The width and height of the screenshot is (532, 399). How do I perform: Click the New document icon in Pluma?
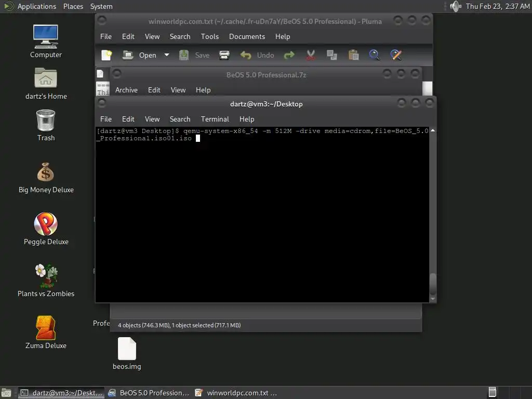tap(107, 55)
